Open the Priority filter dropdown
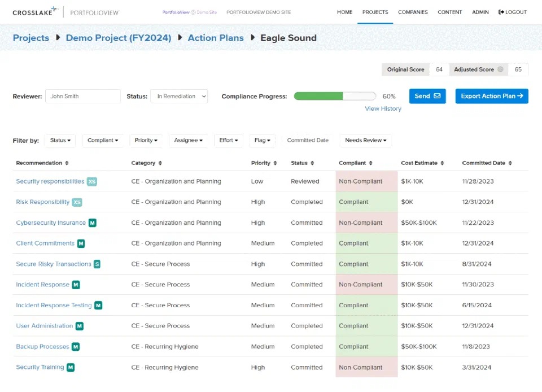This screenshot has width=542, height=392. pos(146,140)
